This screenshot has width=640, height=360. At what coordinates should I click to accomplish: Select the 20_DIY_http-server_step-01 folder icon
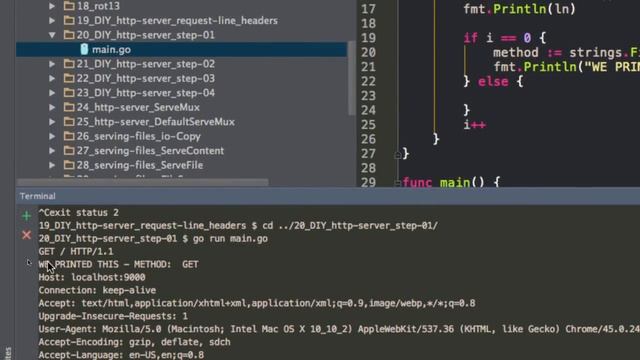[69, 35]
